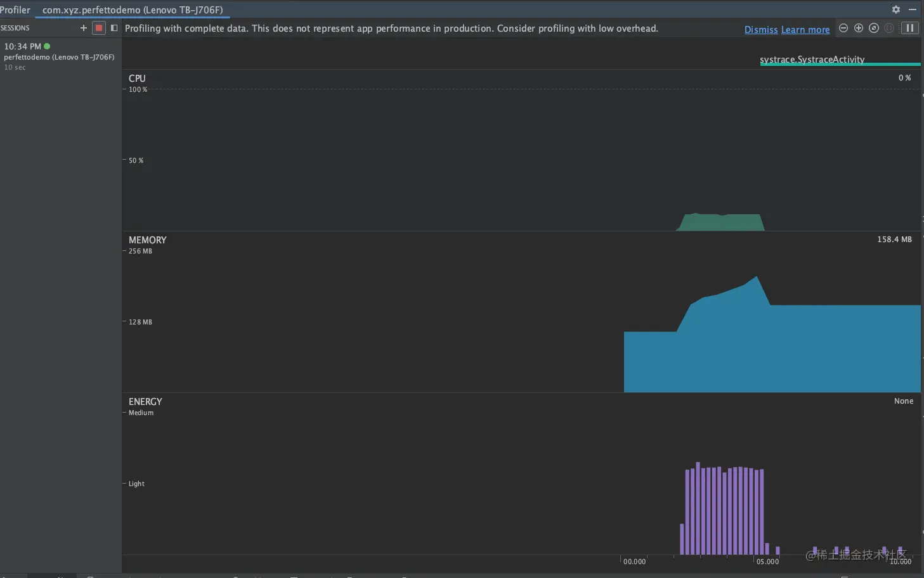Image resolution: width=924 pixels, height=578 pixels.
Task: Zoom out the profiler timeline
Action: [x=843, y=28]
